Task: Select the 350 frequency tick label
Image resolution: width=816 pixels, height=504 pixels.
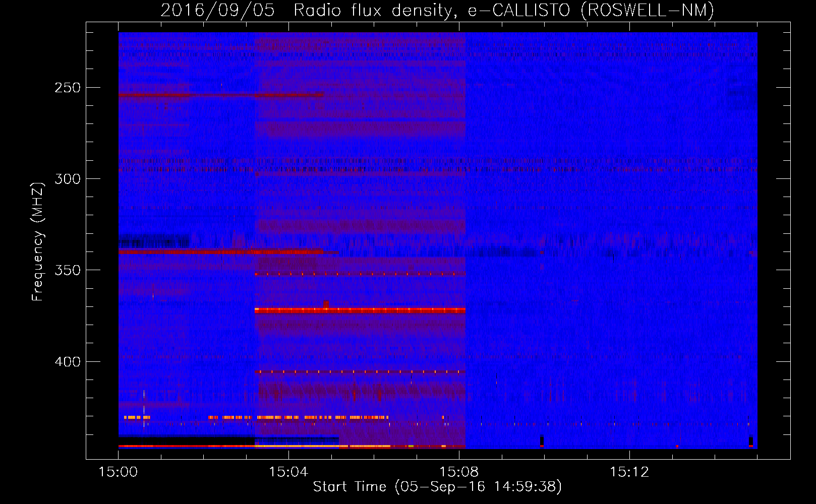Action: (x=68, y=270)
